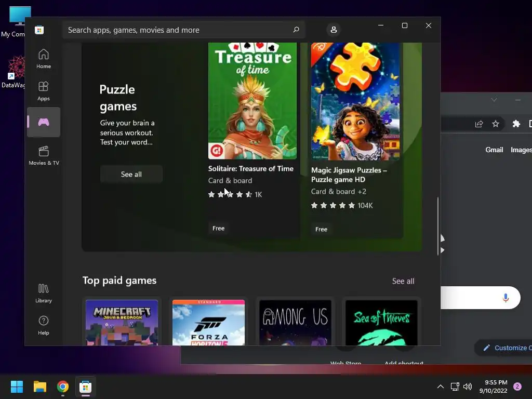The height and width of the screenshot is (399, 532).
Task: Click the 1K star rating on Solitaire
Action: 235,194
